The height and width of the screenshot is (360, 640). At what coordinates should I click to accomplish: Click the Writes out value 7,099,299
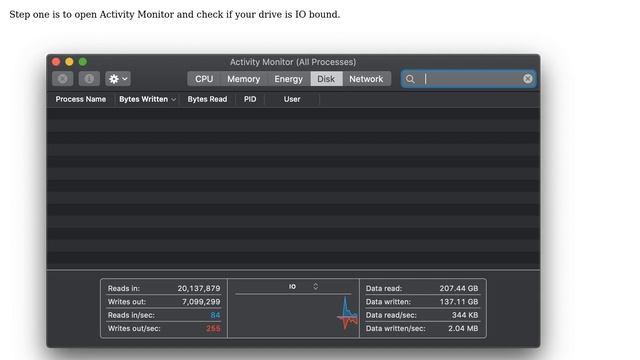(201, 302)
